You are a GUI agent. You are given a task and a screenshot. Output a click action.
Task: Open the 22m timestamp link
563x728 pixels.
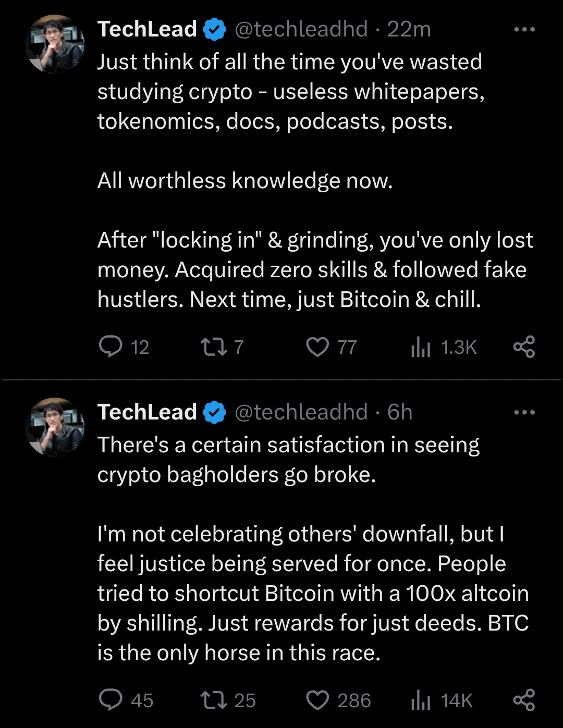[409, 30]
